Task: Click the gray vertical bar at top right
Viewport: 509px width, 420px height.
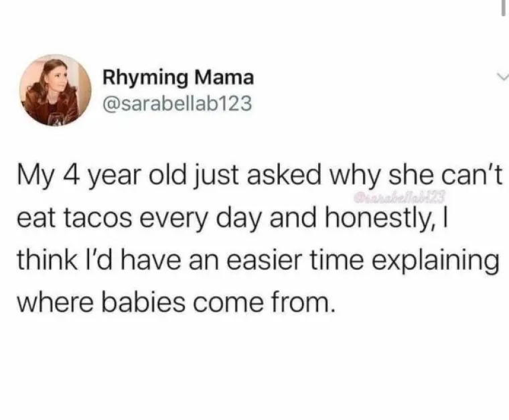Action: pos(503,7)
